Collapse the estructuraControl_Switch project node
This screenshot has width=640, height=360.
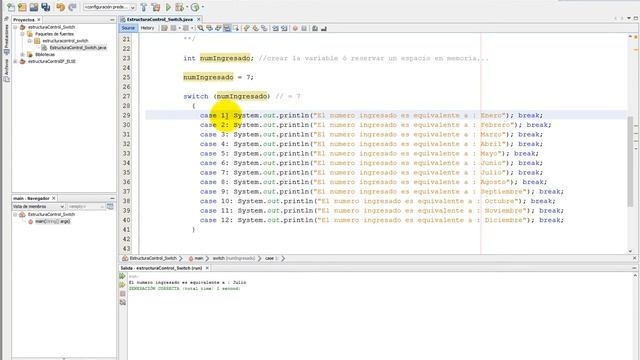coord(16,27)
